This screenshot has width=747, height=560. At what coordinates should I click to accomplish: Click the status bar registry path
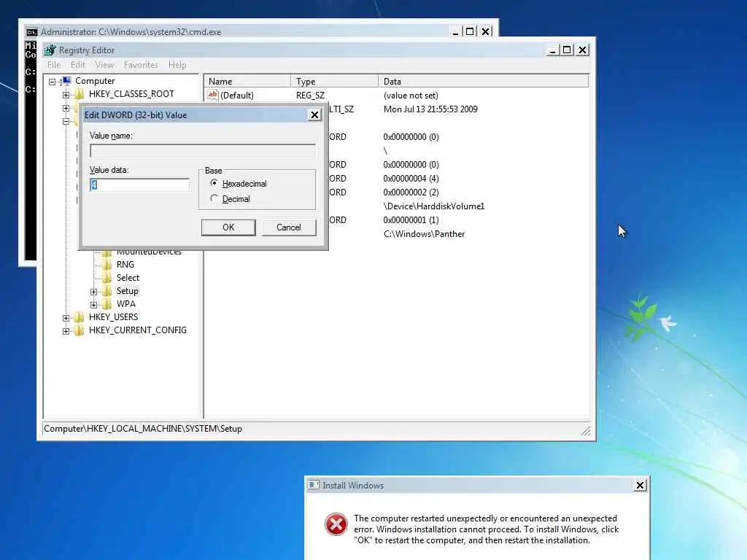point(143,429)
